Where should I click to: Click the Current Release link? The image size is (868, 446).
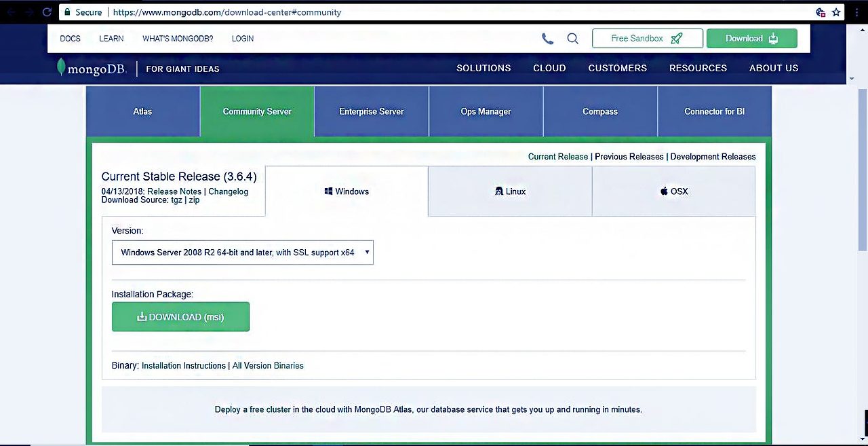point(558,156)
